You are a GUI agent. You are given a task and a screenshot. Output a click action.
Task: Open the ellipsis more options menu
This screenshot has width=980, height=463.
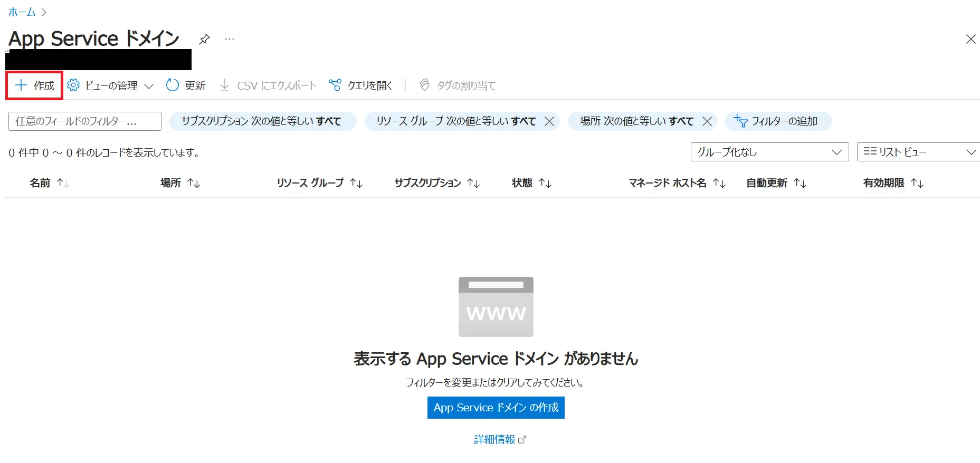[x=230, y=39]
